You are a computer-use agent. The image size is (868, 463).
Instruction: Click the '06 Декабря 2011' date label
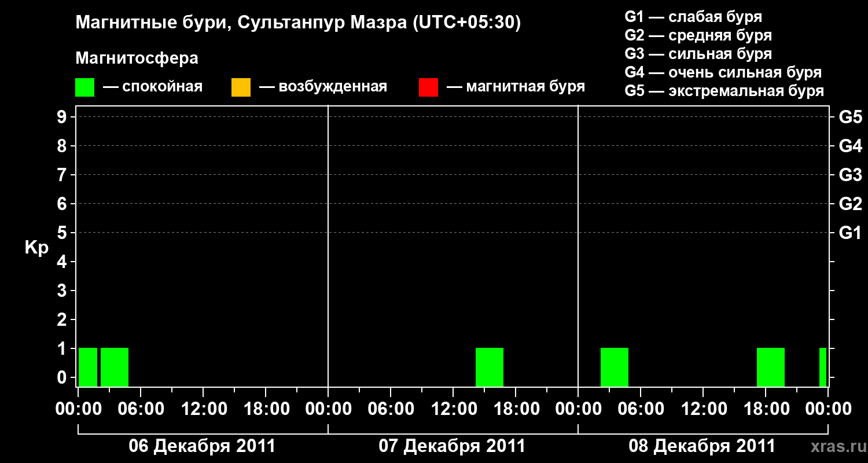202,446
